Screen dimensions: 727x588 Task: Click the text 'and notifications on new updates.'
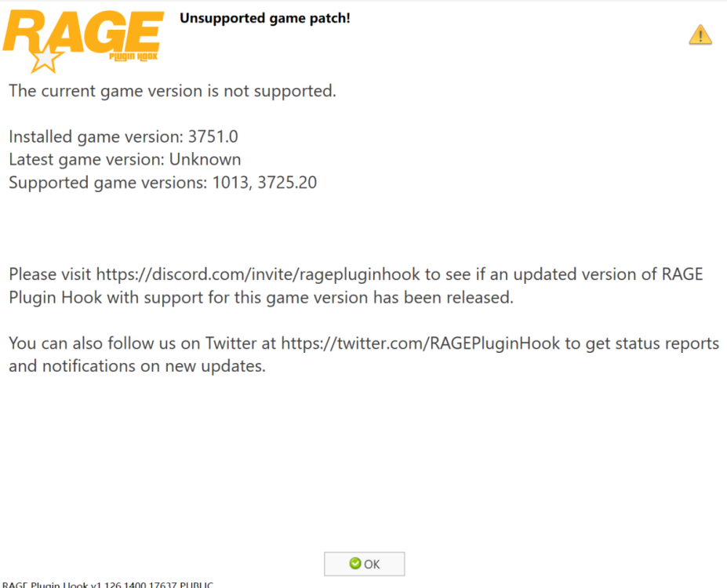[137, 366]
